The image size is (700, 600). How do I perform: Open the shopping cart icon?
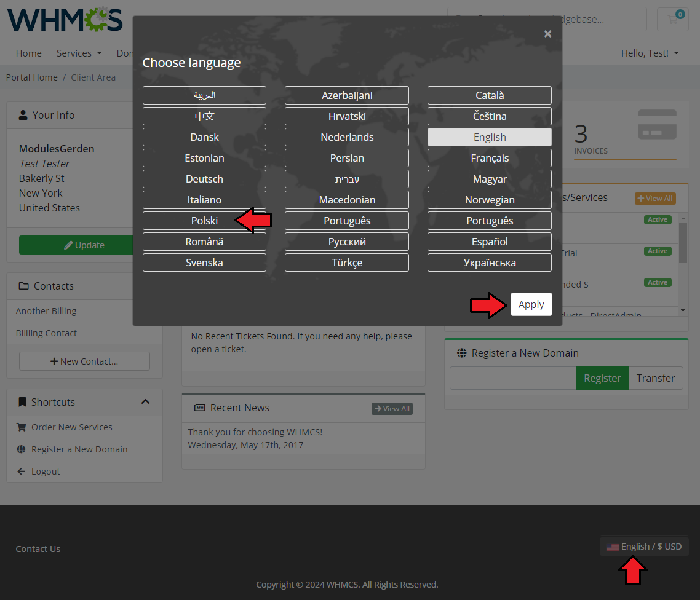pos(673,19)
